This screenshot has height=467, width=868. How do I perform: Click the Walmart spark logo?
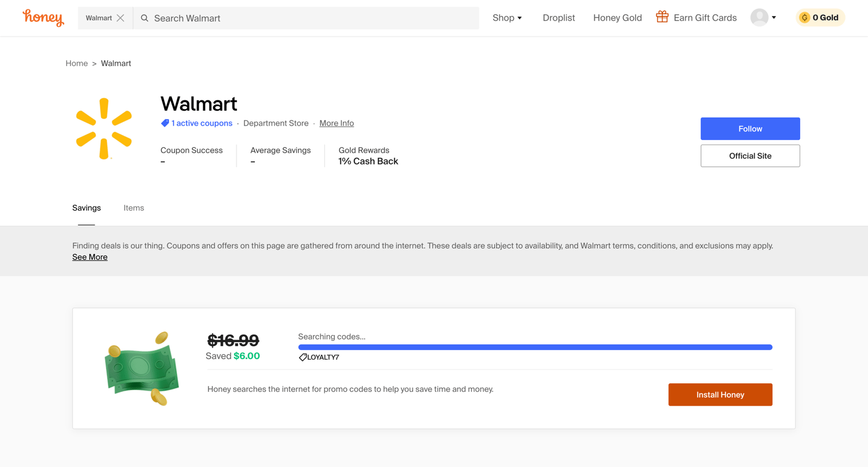[104, 129]
